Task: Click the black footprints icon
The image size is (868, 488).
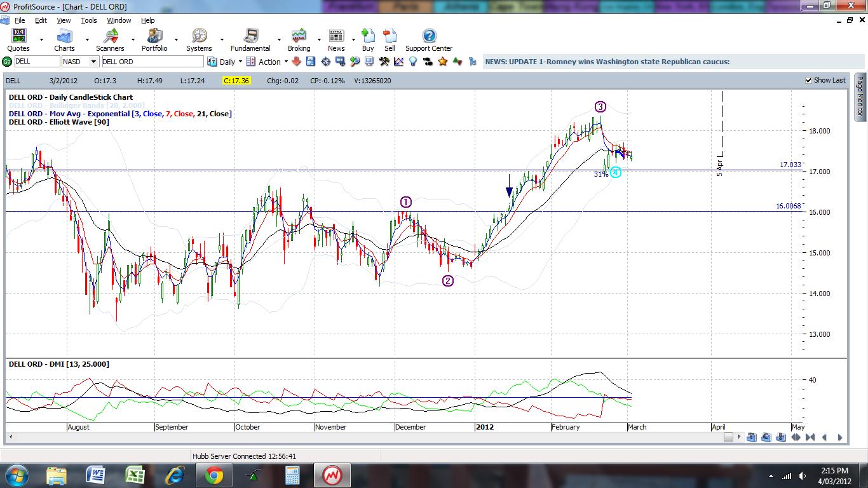Action: pyautogui.click(x=428, y=62)
